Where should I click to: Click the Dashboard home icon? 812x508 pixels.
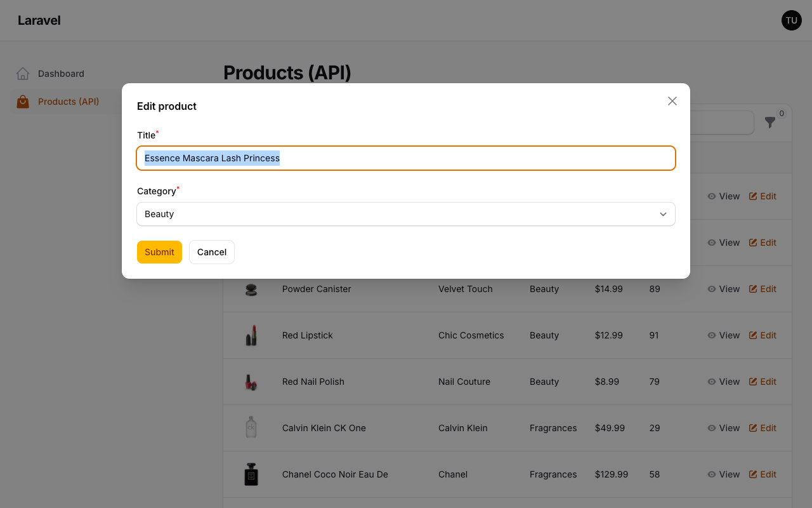click(x=23, y=74)
